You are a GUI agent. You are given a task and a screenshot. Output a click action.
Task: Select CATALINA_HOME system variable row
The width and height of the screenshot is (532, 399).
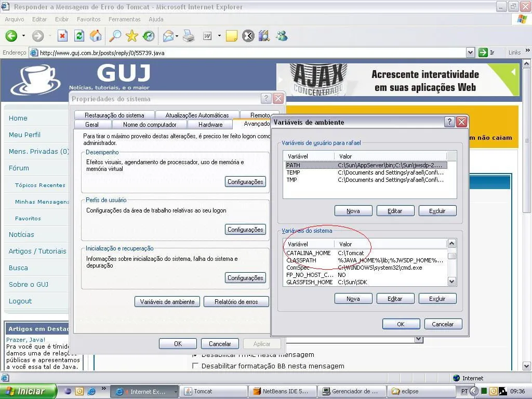[x=366, y=253]
